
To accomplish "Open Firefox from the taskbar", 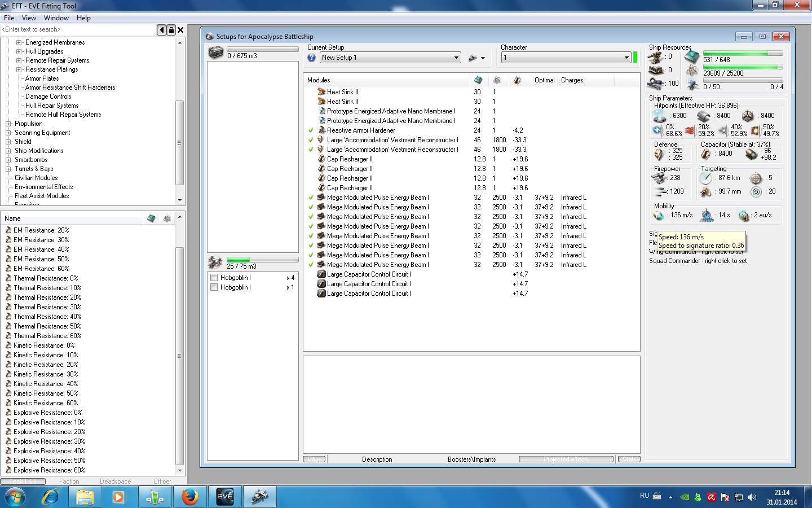I will tap(189, 497).
